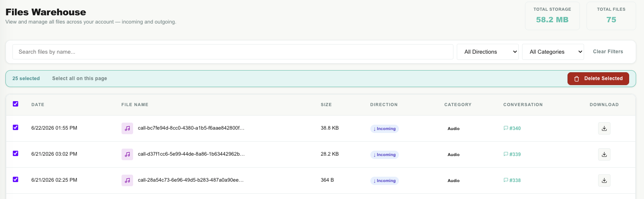Click the Total Files 75 card
Viewport: 644px width, 199px height.
[611, 16]
